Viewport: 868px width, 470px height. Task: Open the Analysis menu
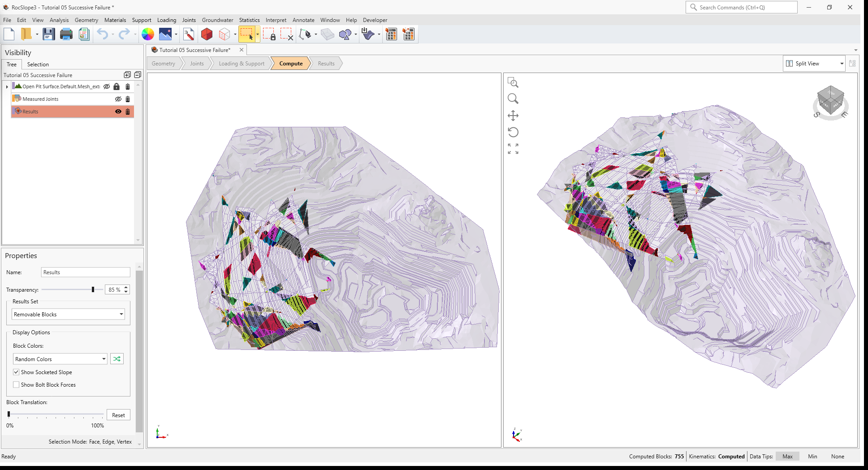click(59, 20)
